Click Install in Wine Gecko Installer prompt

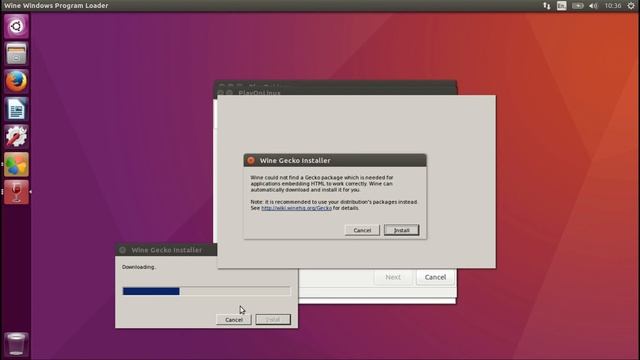401,230
